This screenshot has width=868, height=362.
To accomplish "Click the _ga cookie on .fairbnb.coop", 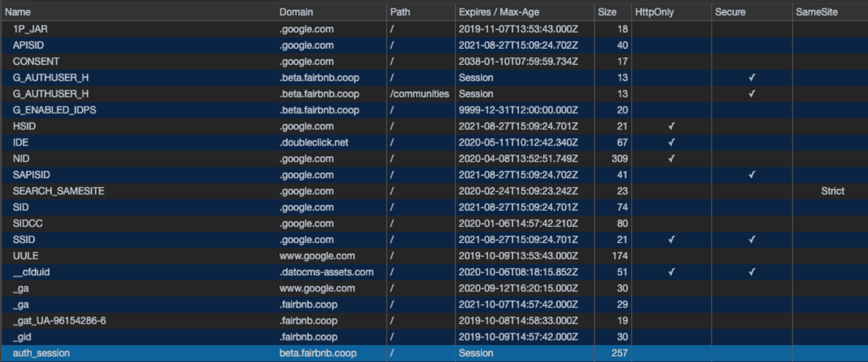I will coord(21,305).
